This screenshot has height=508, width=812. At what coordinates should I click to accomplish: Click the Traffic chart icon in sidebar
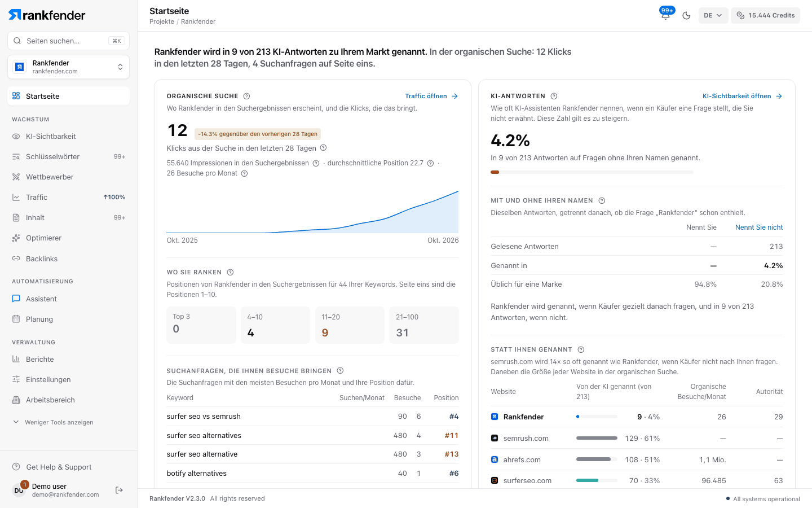(x=16, y=197)
